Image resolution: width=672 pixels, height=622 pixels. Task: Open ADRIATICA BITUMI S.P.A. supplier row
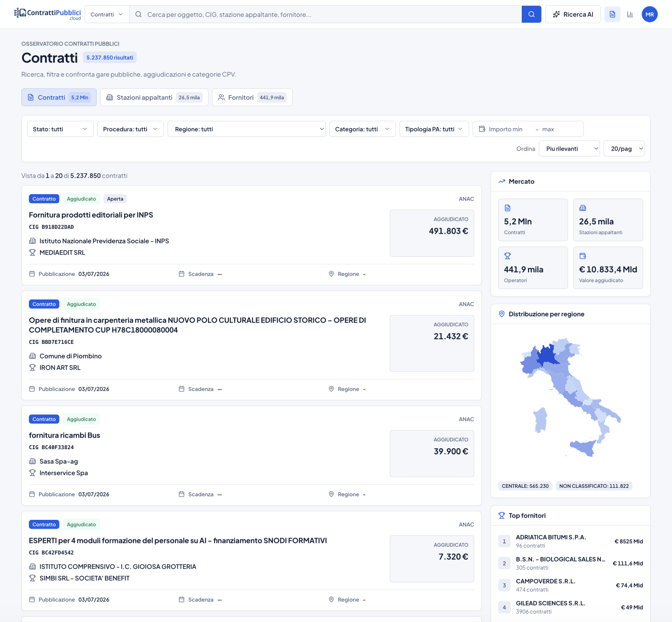coord(571,541)
